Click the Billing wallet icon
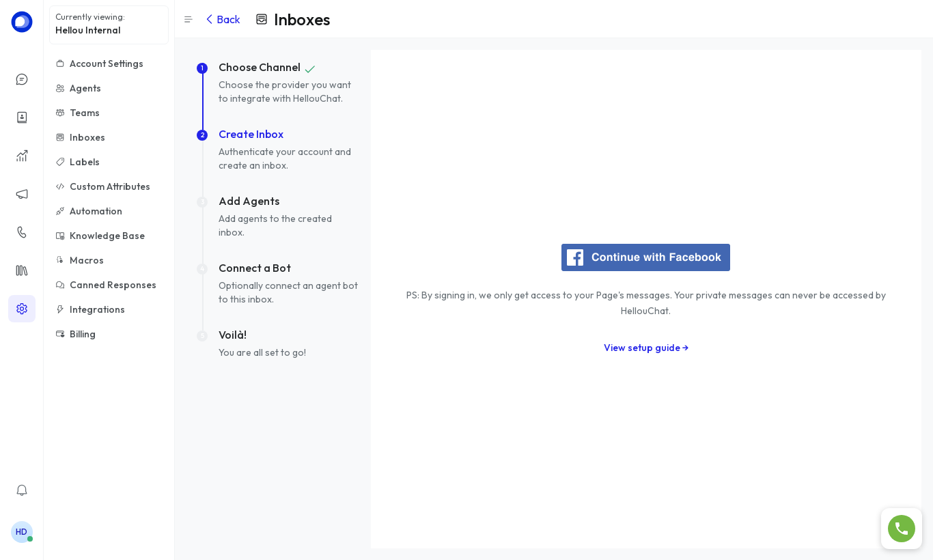This screenshot has width=933, height=560. (60, 335)
